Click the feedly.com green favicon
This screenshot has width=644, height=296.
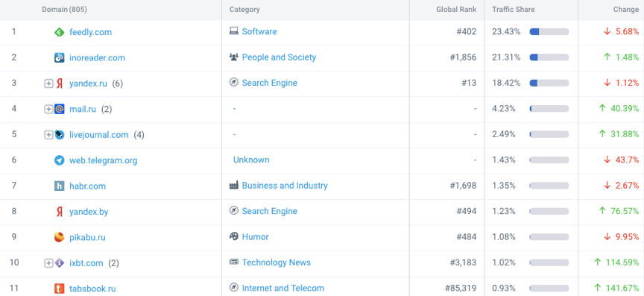pyautogui.click(x=60, y=32)
